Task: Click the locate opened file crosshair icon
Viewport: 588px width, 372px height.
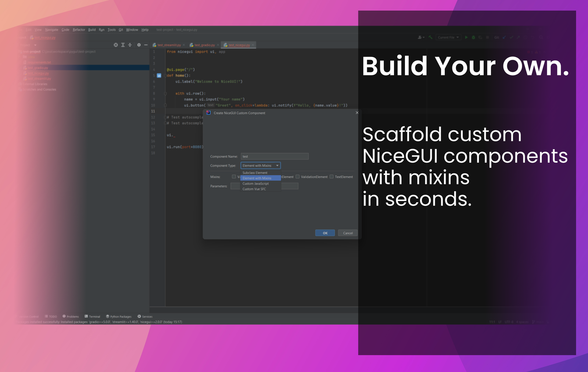Action: [116, 45]
